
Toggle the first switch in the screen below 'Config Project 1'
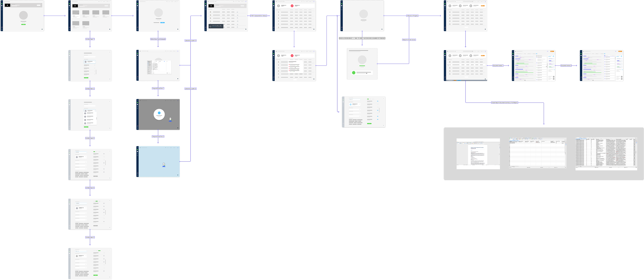pos(95,65)
